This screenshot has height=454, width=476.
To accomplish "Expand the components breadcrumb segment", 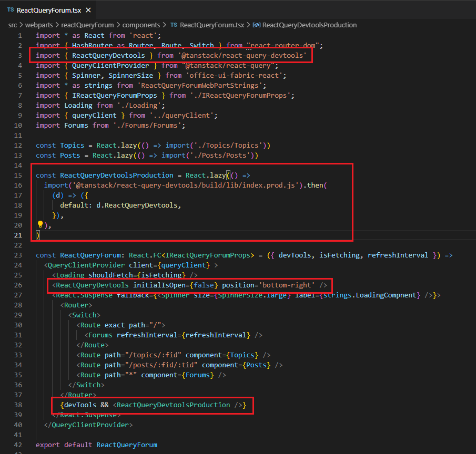I will pos(142,25).
